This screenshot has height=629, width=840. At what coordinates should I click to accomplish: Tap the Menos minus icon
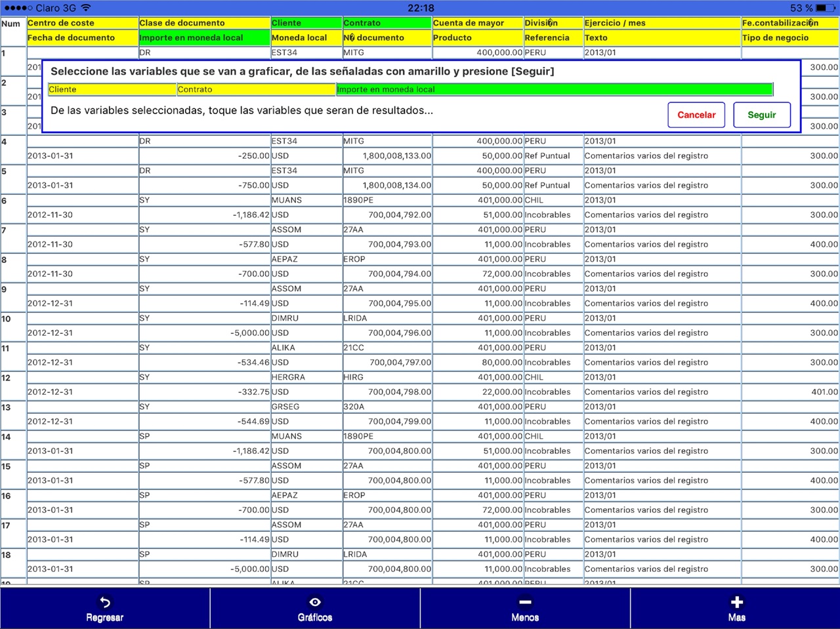(x=525, y=602)
